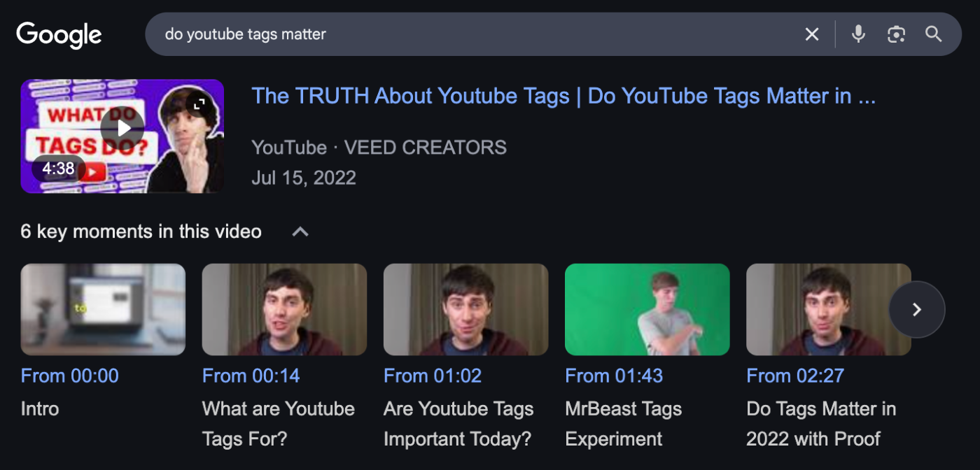Jump to 'From 02:27' timestamp
Viewport: 980px width, 470px height.
(795, 376)
